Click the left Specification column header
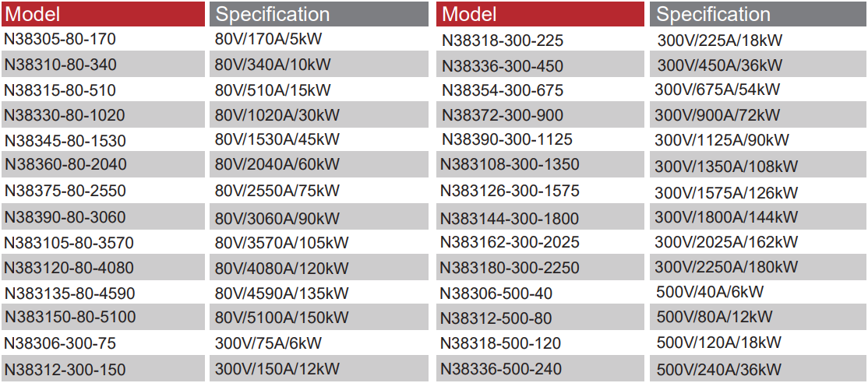 click(272, 14)
